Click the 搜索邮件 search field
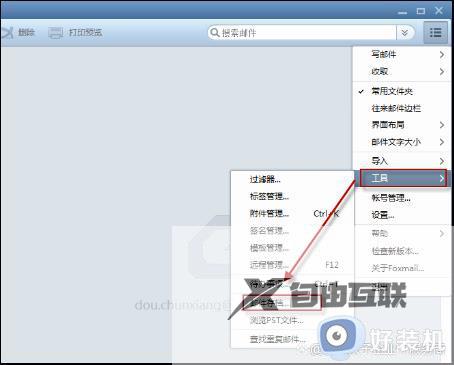This screenshot has height=365, width=454. [302, 33]
